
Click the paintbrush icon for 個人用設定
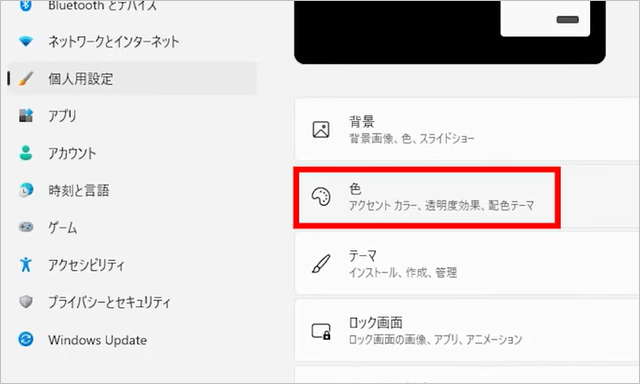click(26, 78)
